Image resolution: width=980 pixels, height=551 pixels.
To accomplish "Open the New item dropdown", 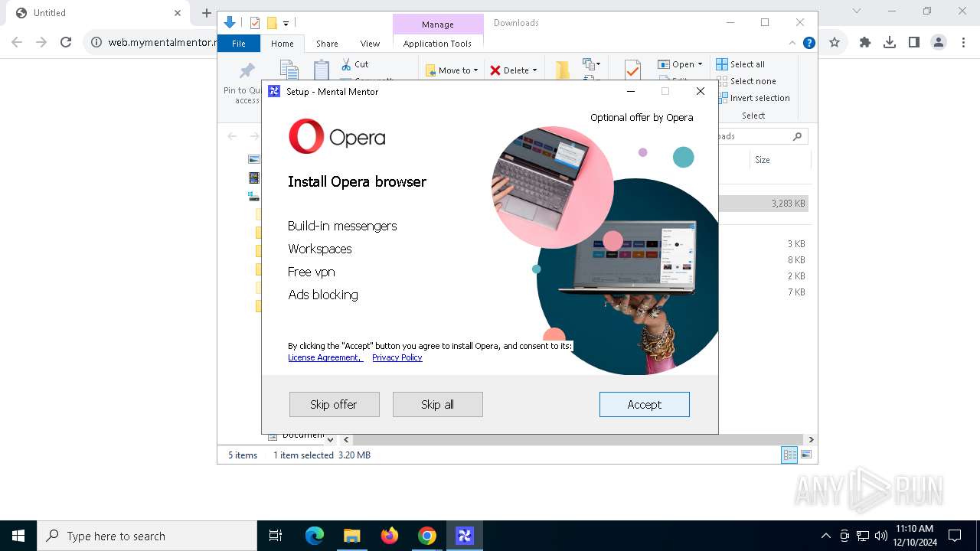I will tap(592, 64).
